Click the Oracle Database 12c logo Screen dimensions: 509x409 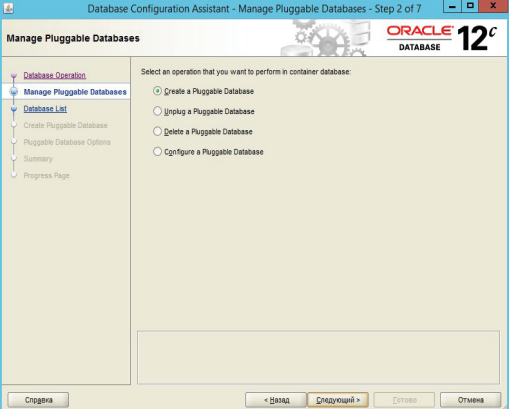click(441, 39)
